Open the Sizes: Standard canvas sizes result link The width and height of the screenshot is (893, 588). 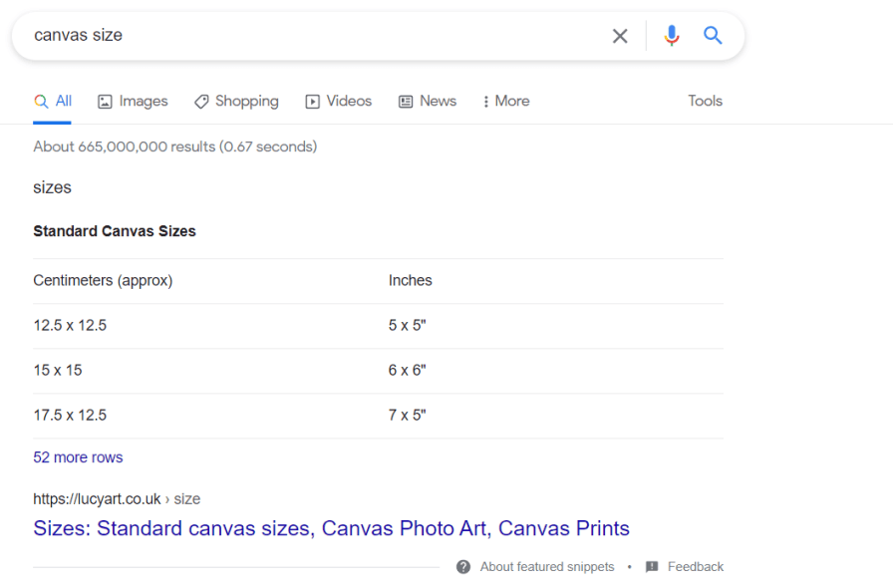332,528
